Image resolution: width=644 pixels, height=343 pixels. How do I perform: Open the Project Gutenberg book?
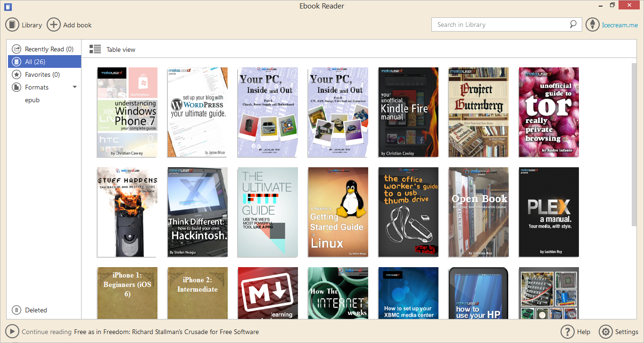coord(479,112)
